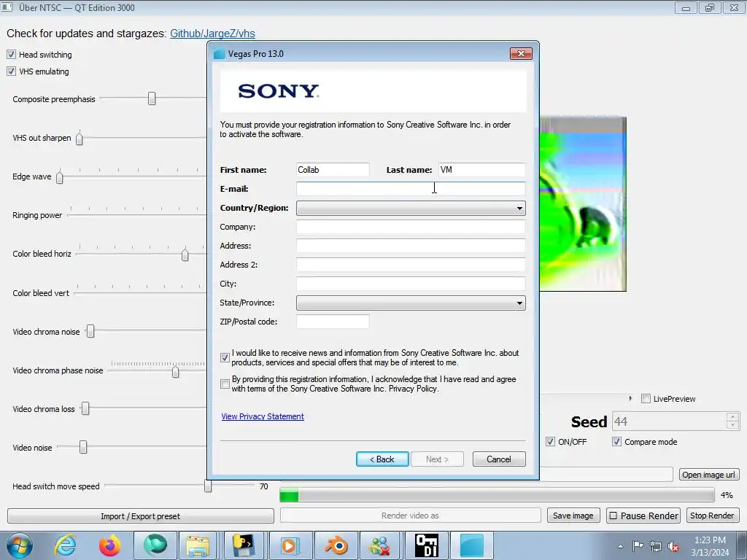Image resolution: width=747 pixels, height=560 pixels.
Task: Click the First name input field
Action: (x=333, y=170)
